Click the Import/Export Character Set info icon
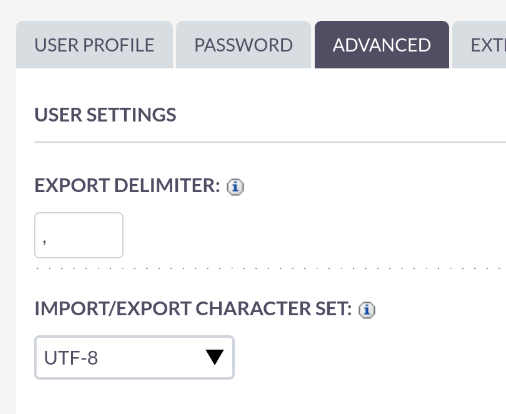Image resolution: width=506 pixels, height=414 pixels. tap(367, 310)
